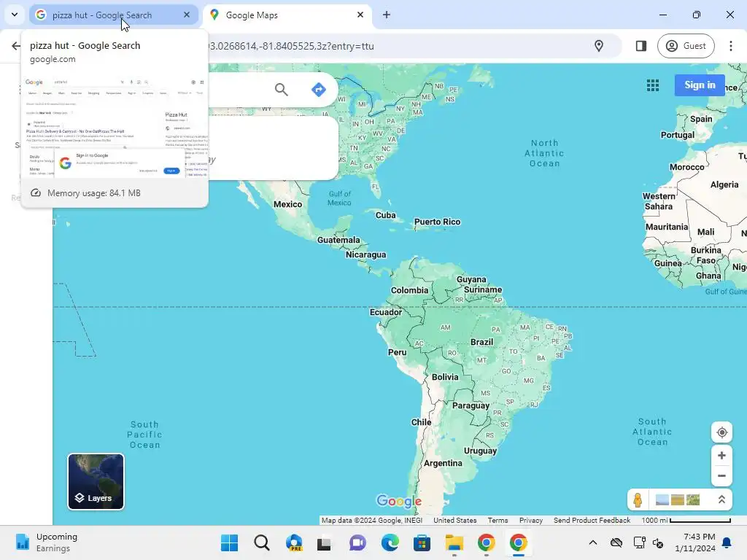The width and height of the screenshot is (747, 560).
Task: Open the Terms link in the map footer
Action: 498,520
